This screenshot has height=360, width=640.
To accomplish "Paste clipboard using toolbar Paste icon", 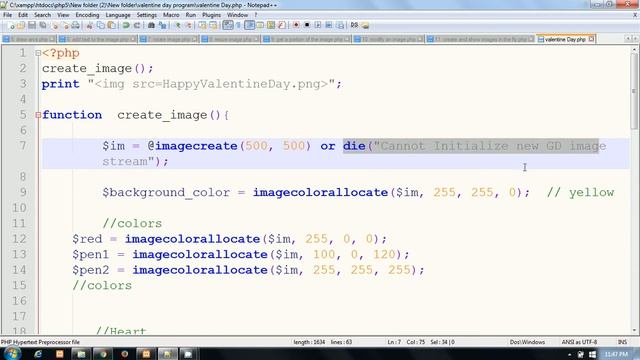I will tap(111, 25).
